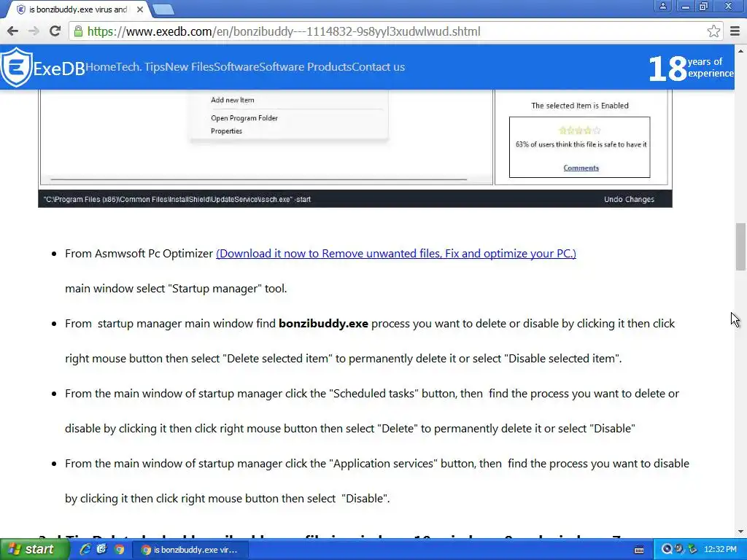Click 'The selected Item is Enabled' text
The height and width of the screenshot is (560, 747).
(579, 106)
